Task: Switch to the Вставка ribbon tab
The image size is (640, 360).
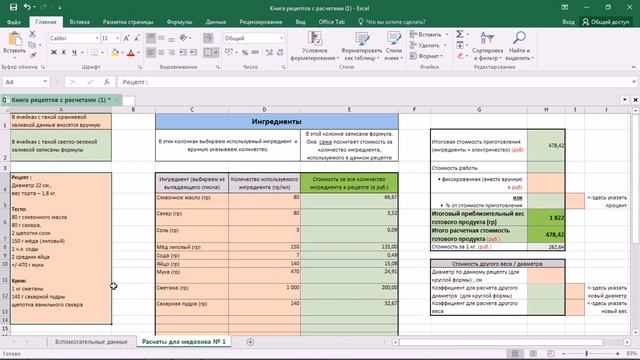Action: 79,22
